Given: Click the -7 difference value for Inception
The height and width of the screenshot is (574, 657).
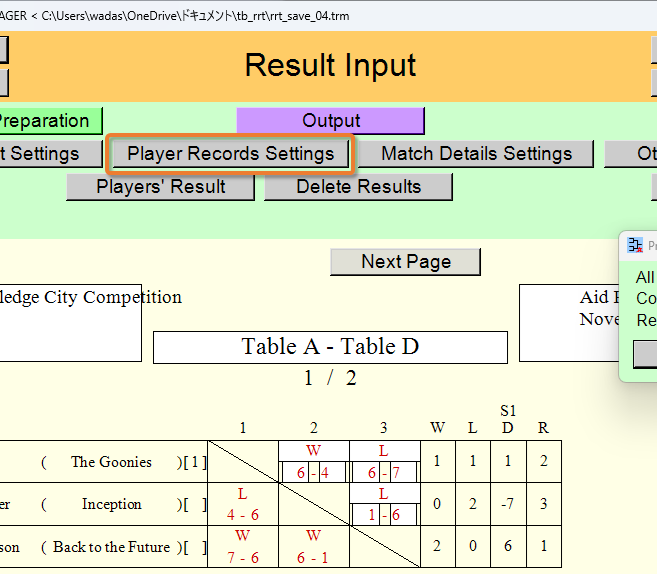Looking at the screenshot, I should tap(508, 504).
